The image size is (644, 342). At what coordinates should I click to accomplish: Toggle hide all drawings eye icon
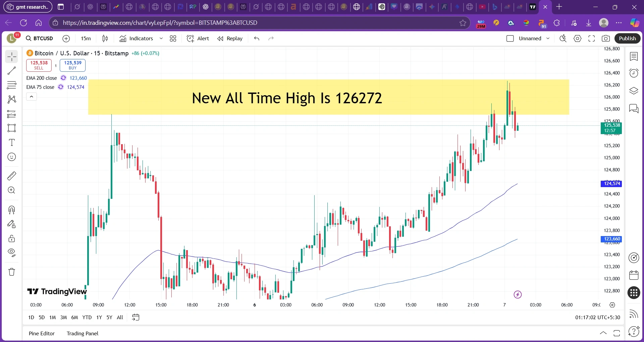click(x=12, y=252)
